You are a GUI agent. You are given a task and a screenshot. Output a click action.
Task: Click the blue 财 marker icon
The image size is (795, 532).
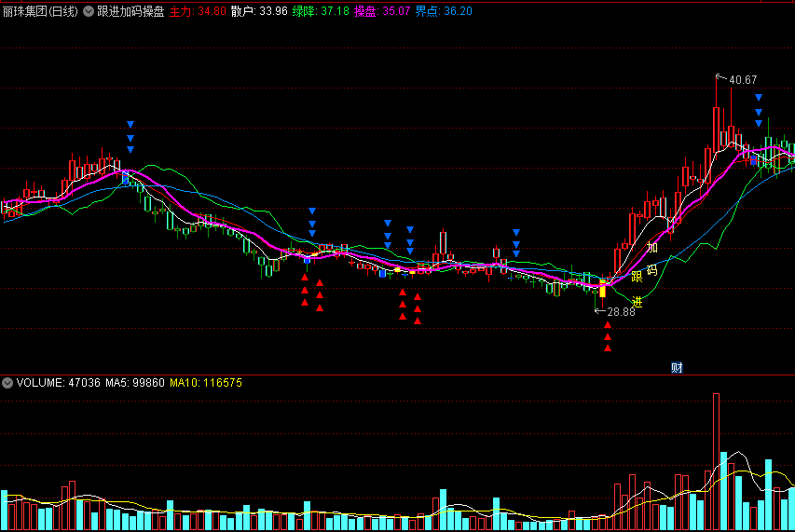pyautogui.click(x=677, y=368)
